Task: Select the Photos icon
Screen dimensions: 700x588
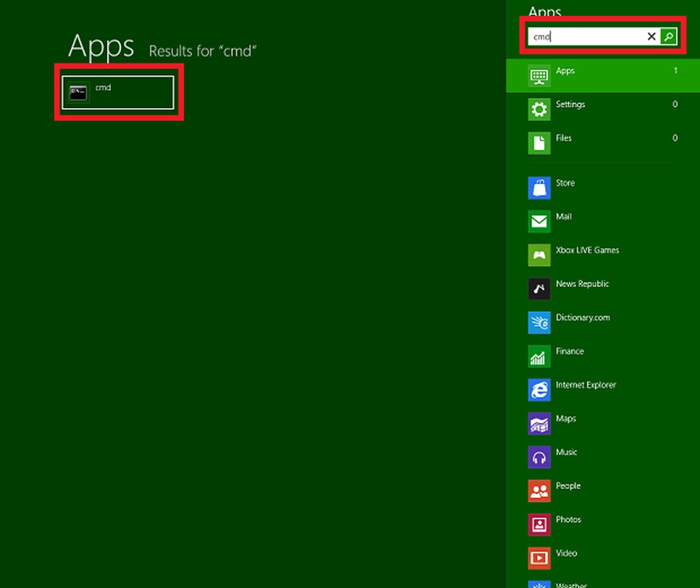Action: 539,525
